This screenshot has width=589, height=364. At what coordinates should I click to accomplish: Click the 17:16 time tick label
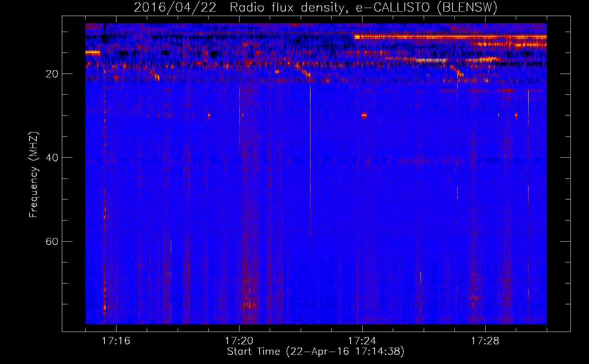116,341
